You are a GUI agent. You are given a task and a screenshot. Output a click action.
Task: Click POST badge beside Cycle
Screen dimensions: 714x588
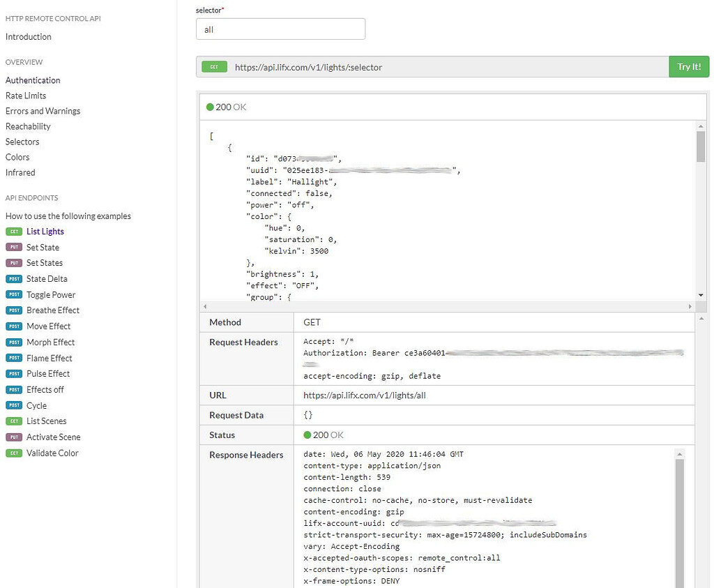[x=14, y=405]
